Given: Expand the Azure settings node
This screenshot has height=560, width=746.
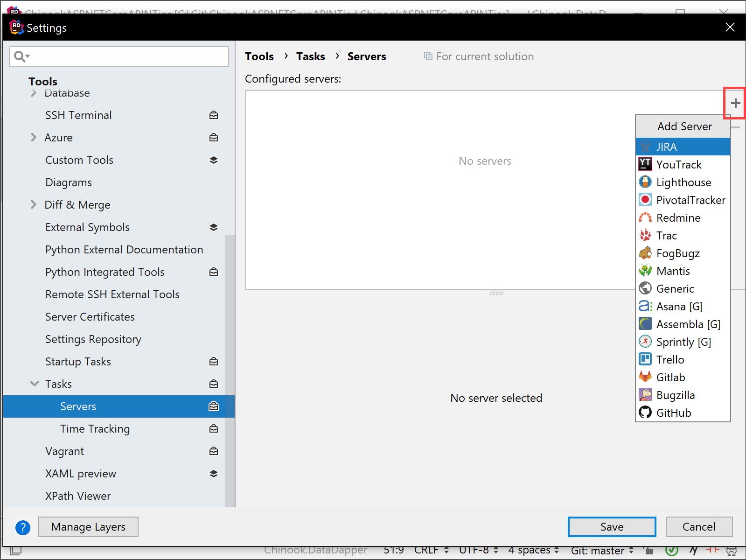Looking at the screenshot, I should pos(34,137).
